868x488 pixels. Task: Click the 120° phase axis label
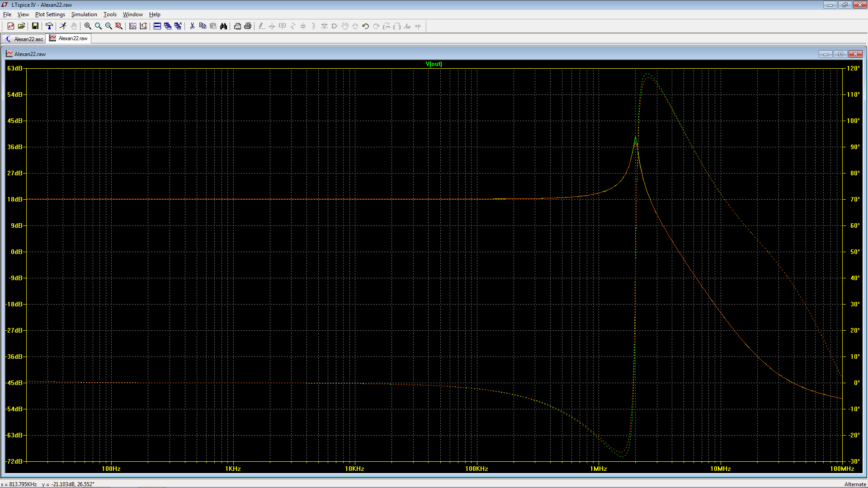point(853,68)
